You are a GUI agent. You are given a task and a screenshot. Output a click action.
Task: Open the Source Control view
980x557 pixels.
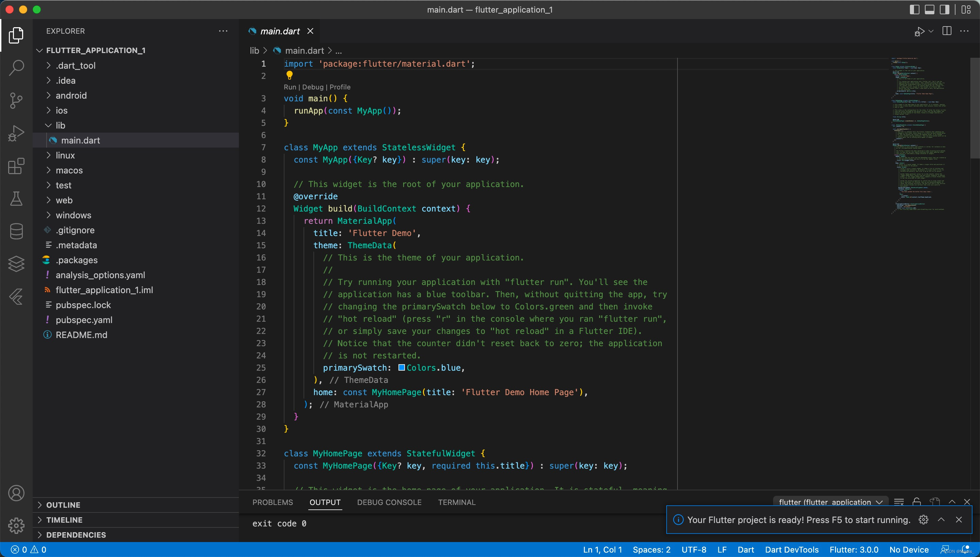16,101
